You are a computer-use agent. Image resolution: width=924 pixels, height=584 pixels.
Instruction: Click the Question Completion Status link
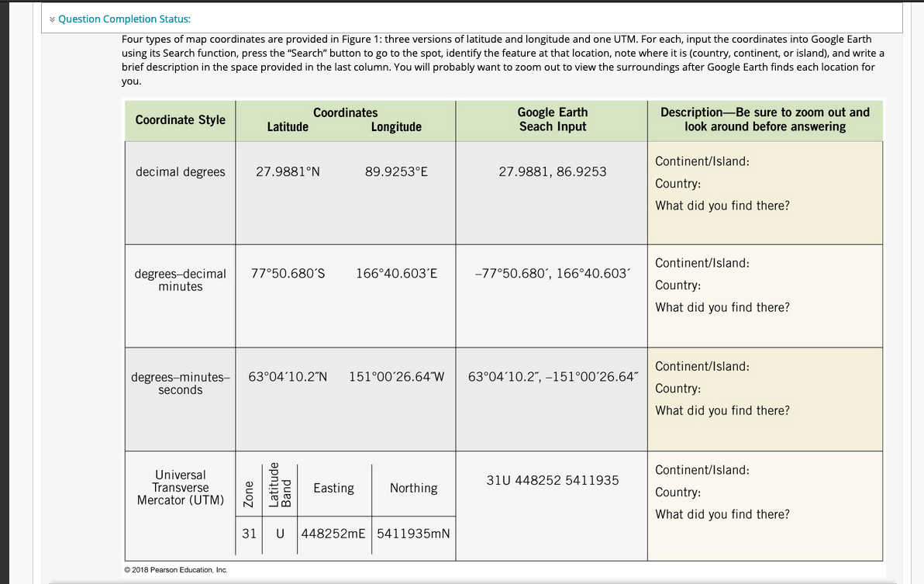tap(124, 19)
